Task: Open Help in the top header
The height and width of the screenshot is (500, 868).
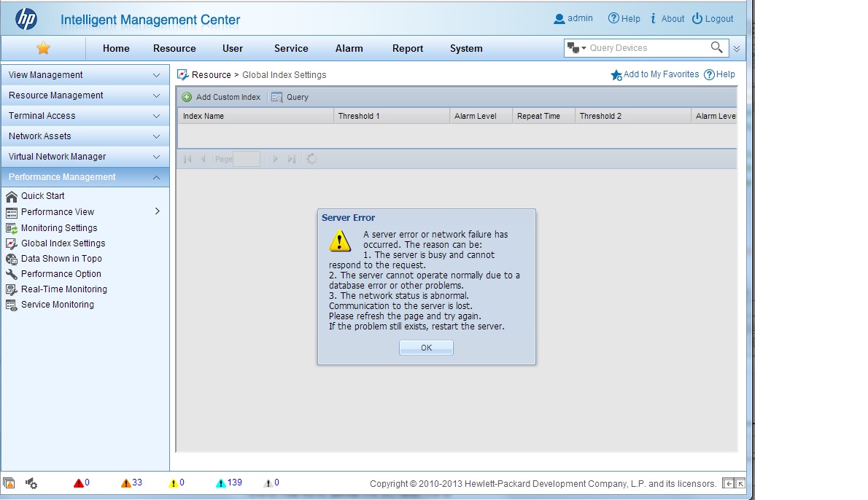Action: pyautogui.click(x=624, y=19)
